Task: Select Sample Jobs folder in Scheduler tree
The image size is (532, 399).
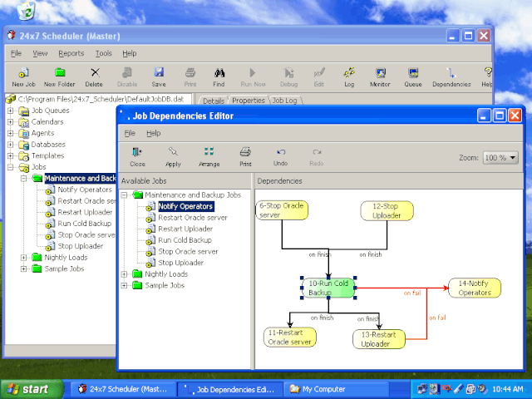Action: [x=64, y=268]
